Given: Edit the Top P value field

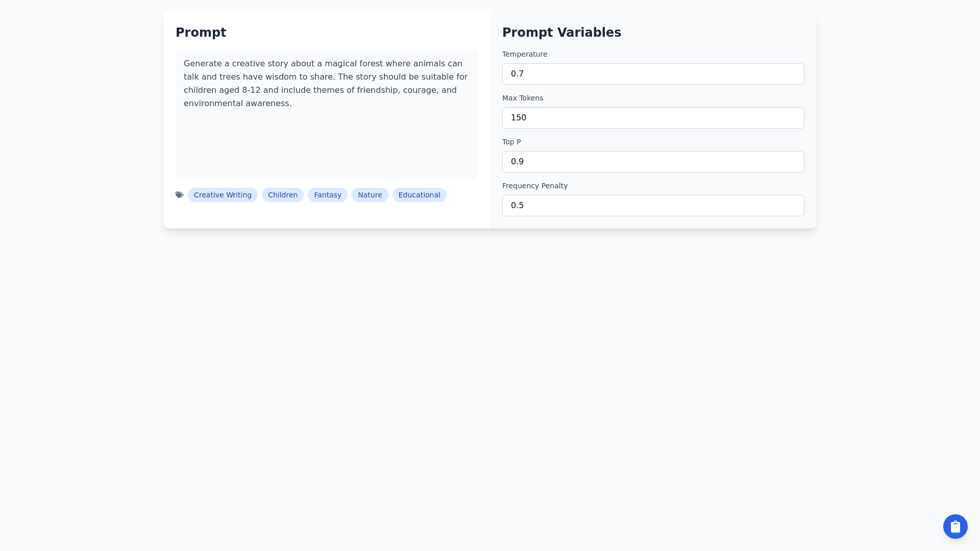Looking at the screenshot, I should (653, 162).
